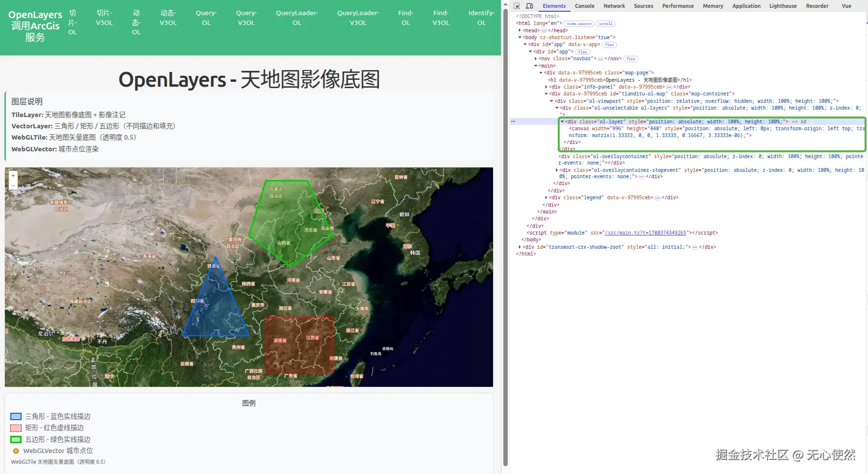Click the ellipsis badge in the transmart-crx-shadow-root row
This screenshot has width=868, height=474.
[694, 247]
